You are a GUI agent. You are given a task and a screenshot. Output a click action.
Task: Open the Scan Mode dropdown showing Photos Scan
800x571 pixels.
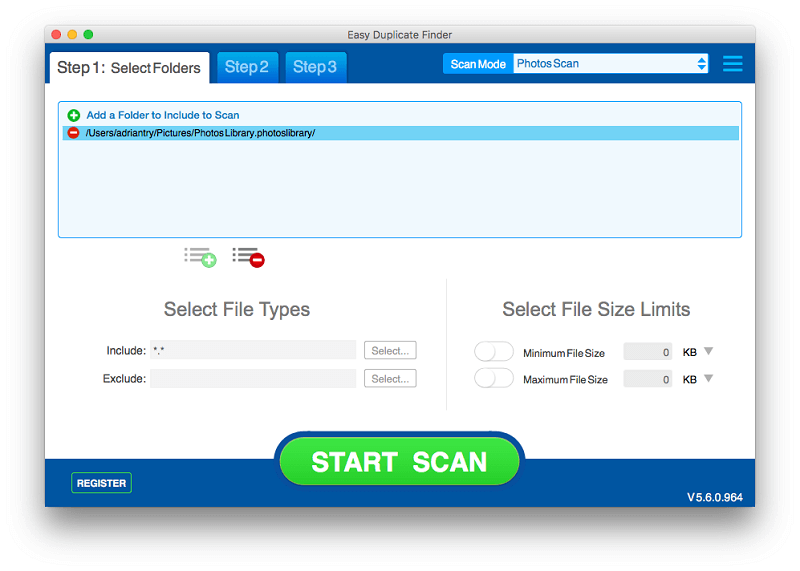tap(611, 64)
